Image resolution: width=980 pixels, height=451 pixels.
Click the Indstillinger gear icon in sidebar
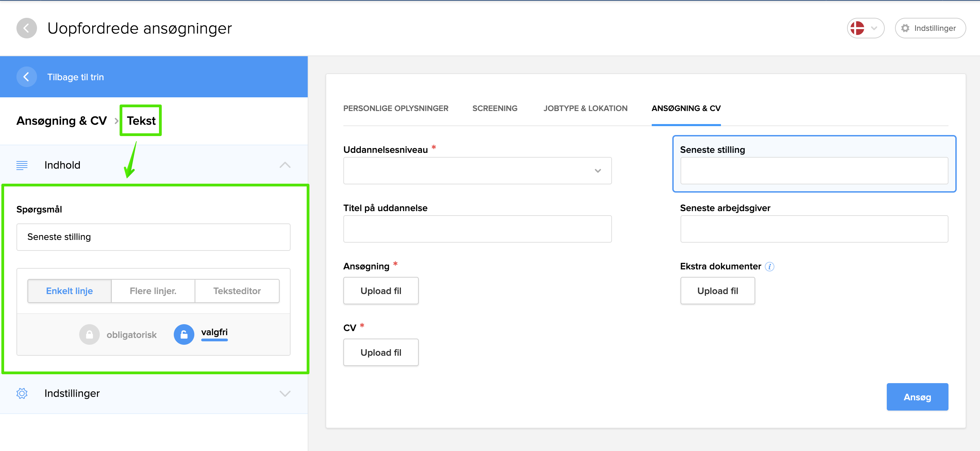pos(22,393)
